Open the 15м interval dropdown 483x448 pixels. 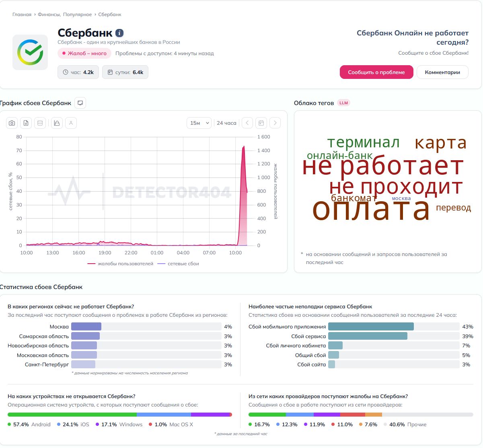pyautogui.click(x=199, y=123)
